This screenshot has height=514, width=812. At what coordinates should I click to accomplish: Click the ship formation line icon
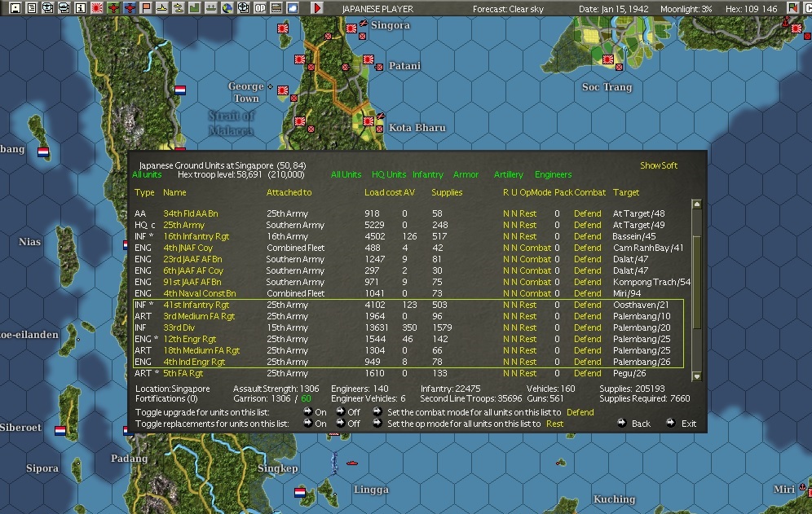point(211,8)
